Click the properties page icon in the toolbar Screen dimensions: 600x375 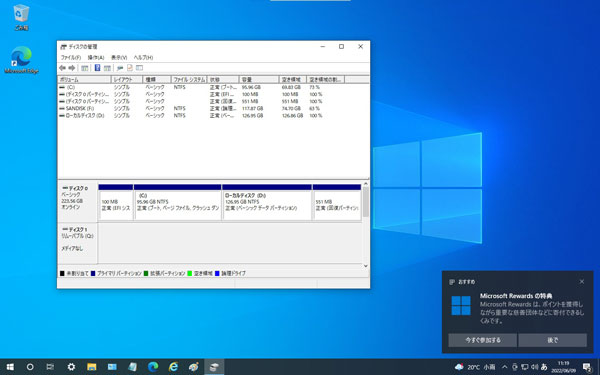pyautogui.click(x=130, y=68)
